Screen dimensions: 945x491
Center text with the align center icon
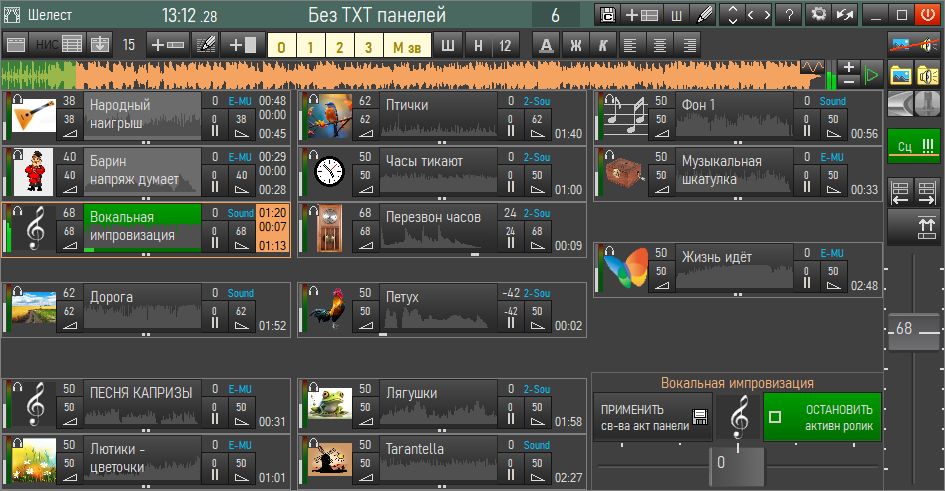660,45
